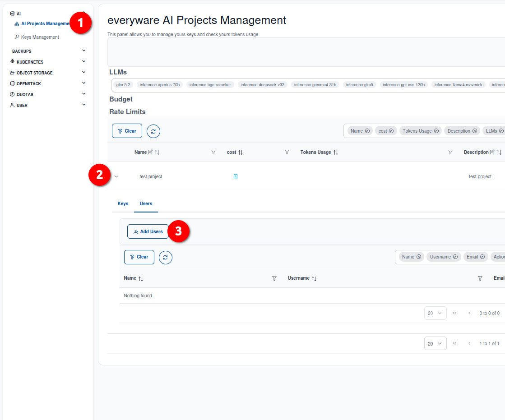
Task: Sort projects by Tokens Usage
Action: click(336, 152)
